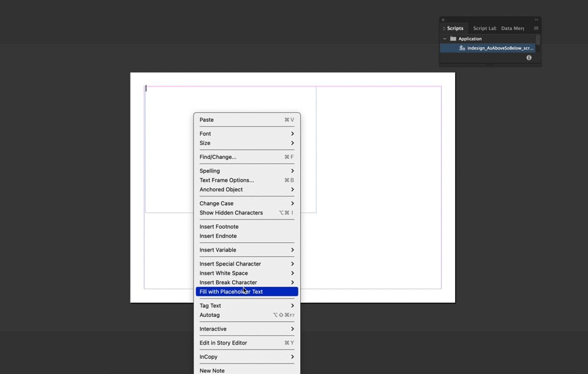
Task: Open Insert Break Character submenu
Action: point(247,283)
